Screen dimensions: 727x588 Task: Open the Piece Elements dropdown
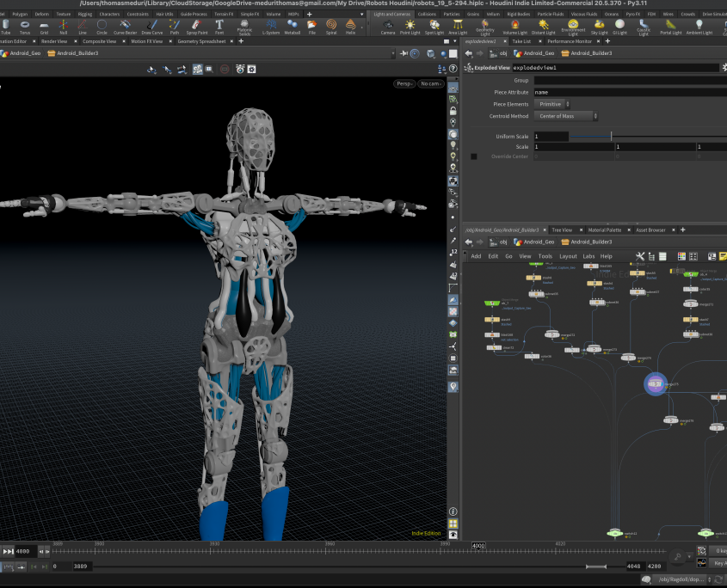point(553,104)
